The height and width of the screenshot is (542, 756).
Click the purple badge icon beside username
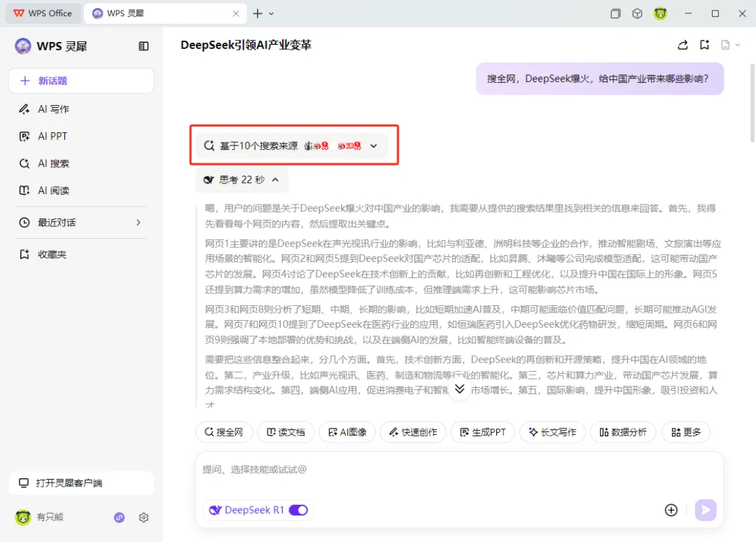[x=119, y=517]
